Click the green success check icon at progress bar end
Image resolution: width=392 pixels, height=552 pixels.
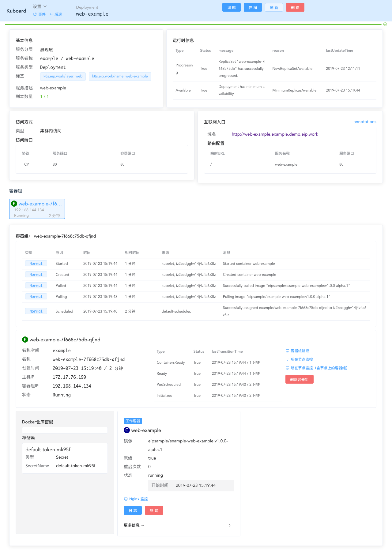[x=385, y=24]
